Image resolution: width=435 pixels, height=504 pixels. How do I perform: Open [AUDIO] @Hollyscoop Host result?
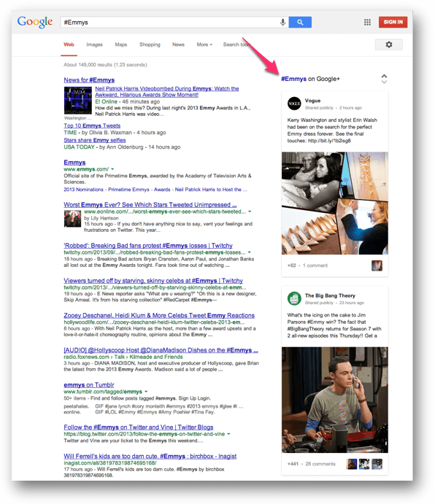coord(161,350)
